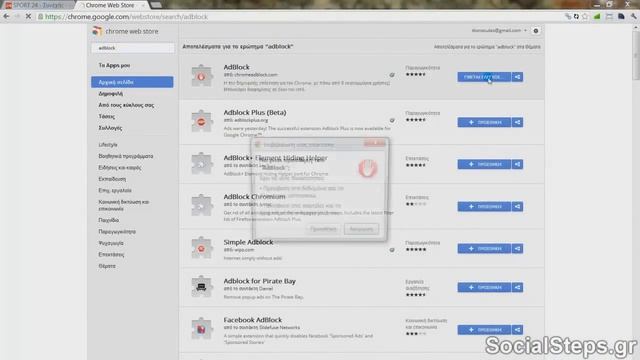Open Ψυχαγωγία category
The height and width of the screenshot is (360, 640).
click(x=111, y=243)
